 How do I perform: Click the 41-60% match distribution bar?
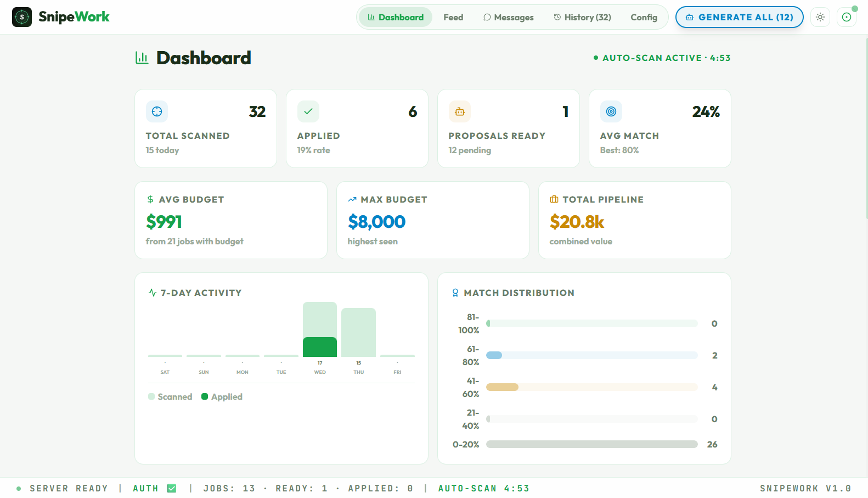pos(592,387)
